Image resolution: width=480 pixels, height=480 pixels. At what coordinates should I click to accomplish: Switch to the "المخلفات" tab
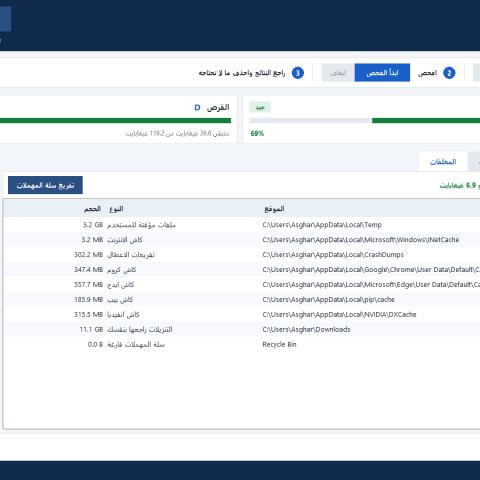click(443, 162)
